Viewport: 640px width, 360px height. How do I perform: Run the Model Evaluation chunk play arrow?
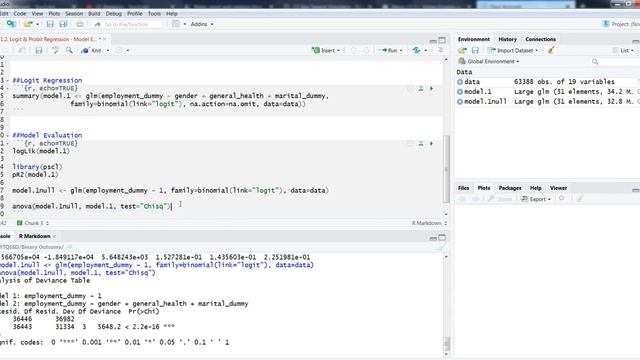point(431,144)
